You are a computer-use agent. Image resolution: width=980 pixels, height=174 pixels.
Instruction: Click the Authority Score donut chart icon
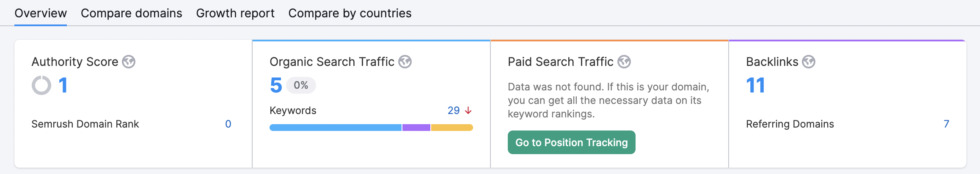pyautogui.click(x=41, y=85)
